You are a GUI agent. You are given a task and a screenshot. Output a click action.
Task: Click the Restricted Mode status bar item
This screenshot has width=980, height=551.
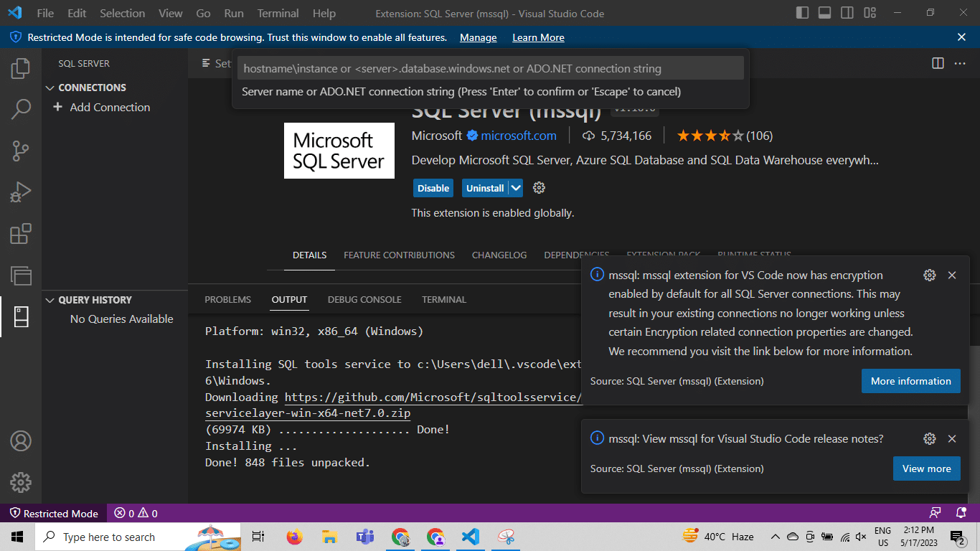(x=54, y=514)
